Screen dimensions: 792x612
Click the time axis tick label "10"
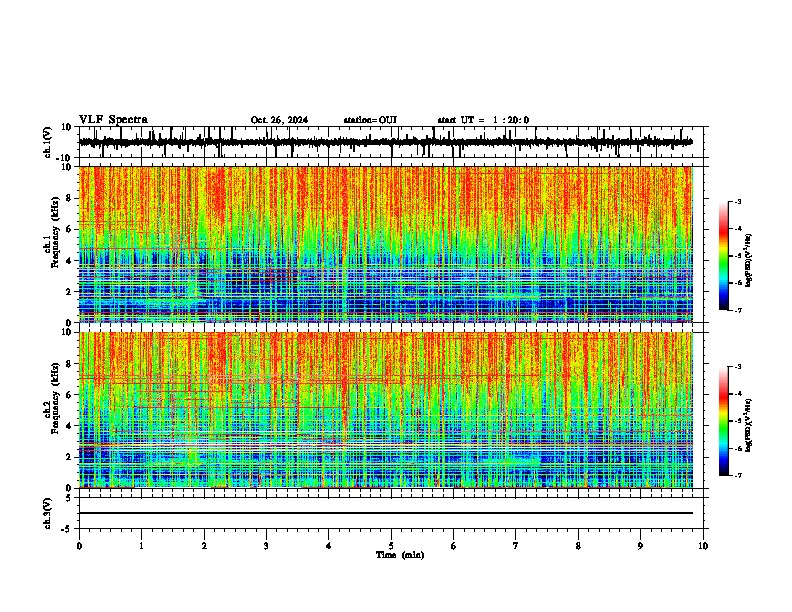(703, 546)
